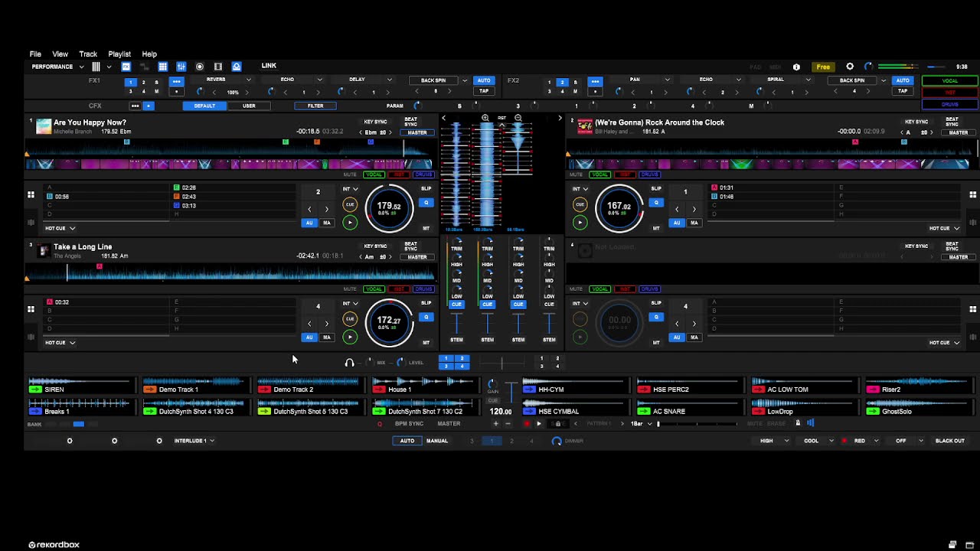Open the INTERLUDE 1 lighting dropdown
Viewport: 980px width, 551px height.
coord(194,441)
